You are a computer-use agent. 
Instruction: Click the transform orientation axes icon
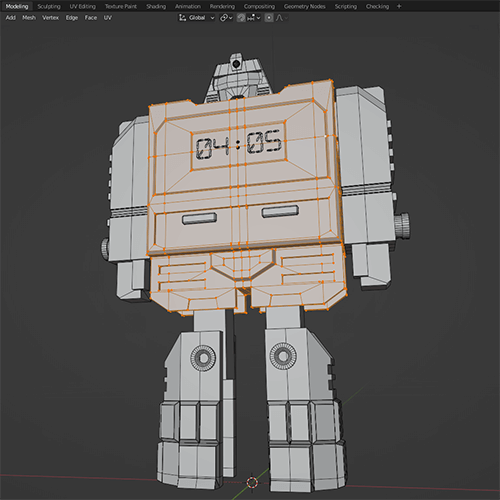[x=183, y=18]
